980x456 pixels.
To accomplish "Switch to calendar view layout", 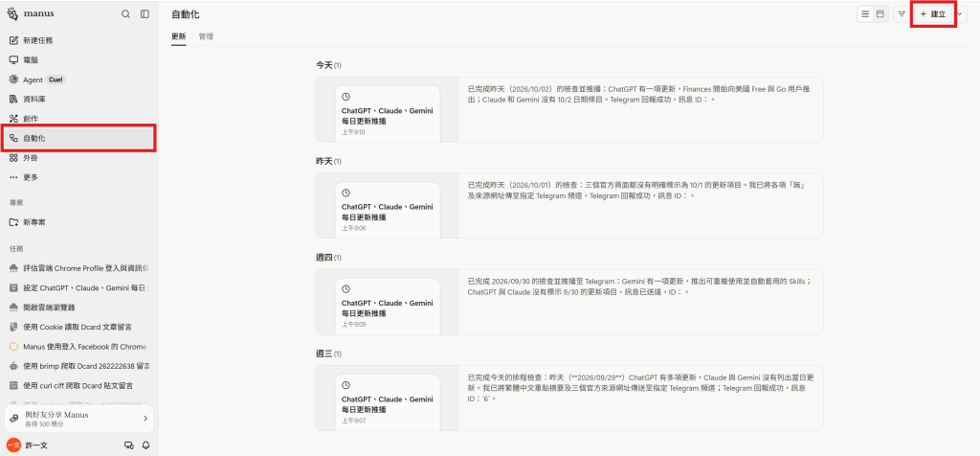I will pos(880,13).
